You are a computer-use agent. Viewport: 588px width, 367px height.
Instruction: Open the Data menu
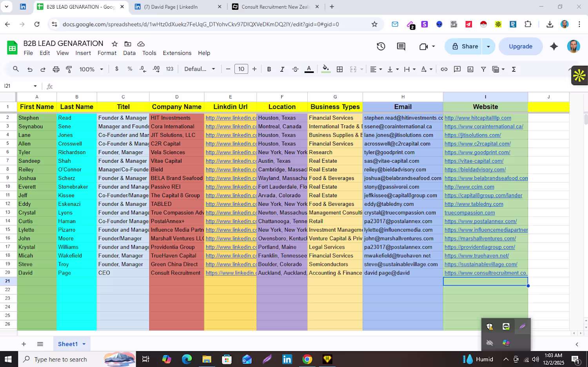129,53
